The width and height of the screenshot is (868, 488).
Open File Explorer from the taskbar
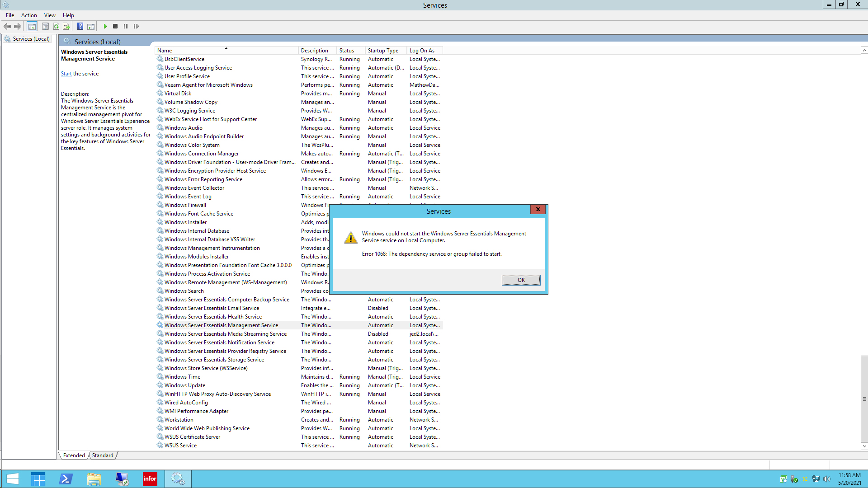tap(94, 479)
